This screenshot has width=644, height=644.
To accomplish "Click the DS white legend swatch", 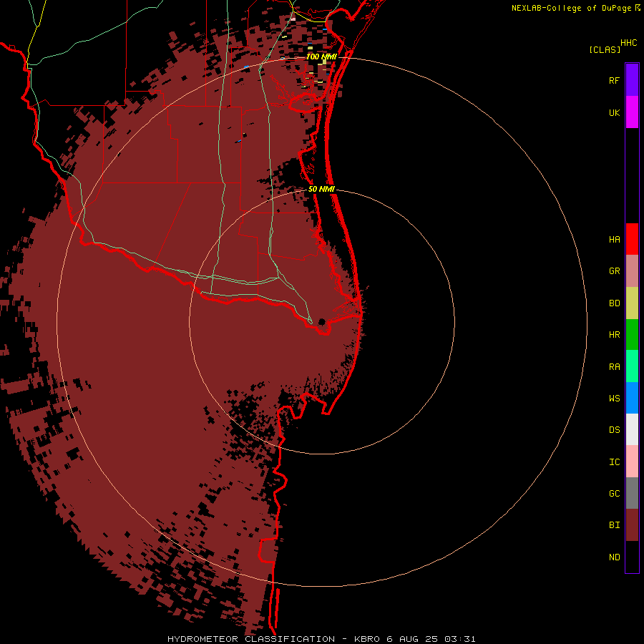I will point(632,429).
